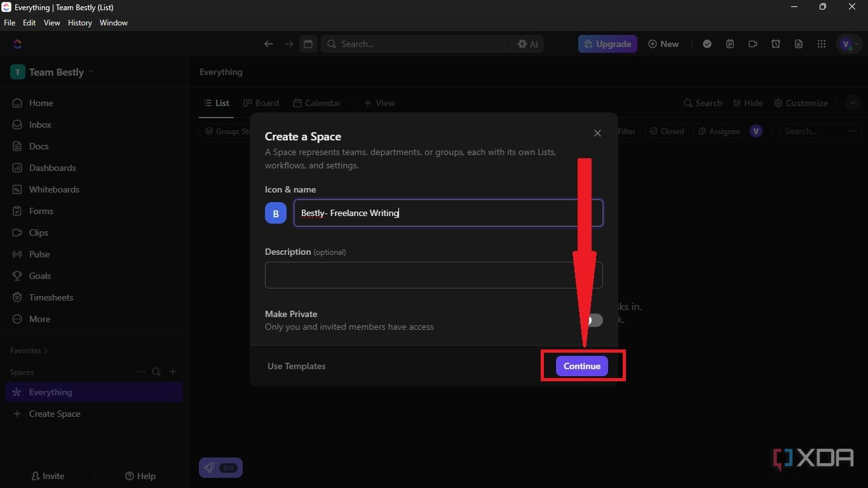Expand the chevron next to Customize
Screen dimensions: 868x488
(852, 103)
